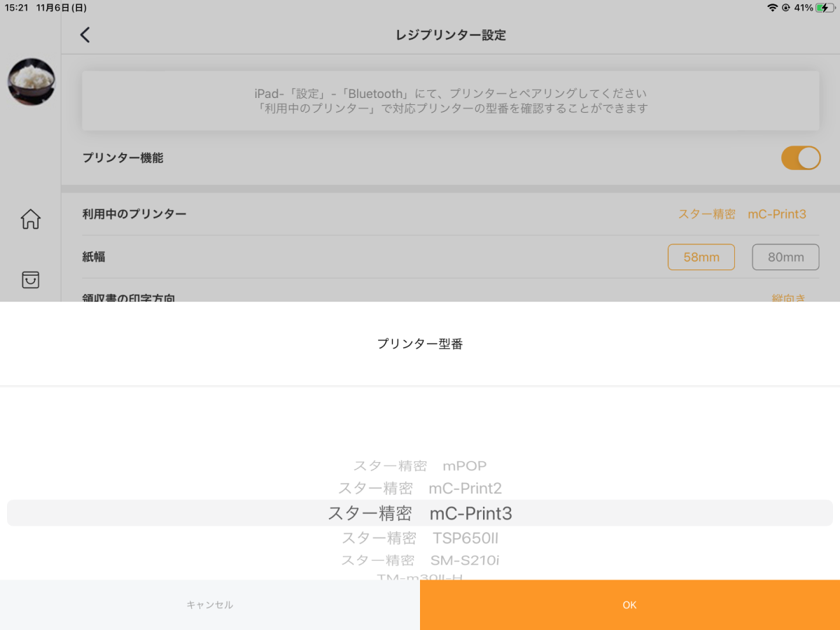Image resolution: width=840 pixels, height=630 pixels.
Task: Select スター精密 mPOP in the picker
Action: 420,465
